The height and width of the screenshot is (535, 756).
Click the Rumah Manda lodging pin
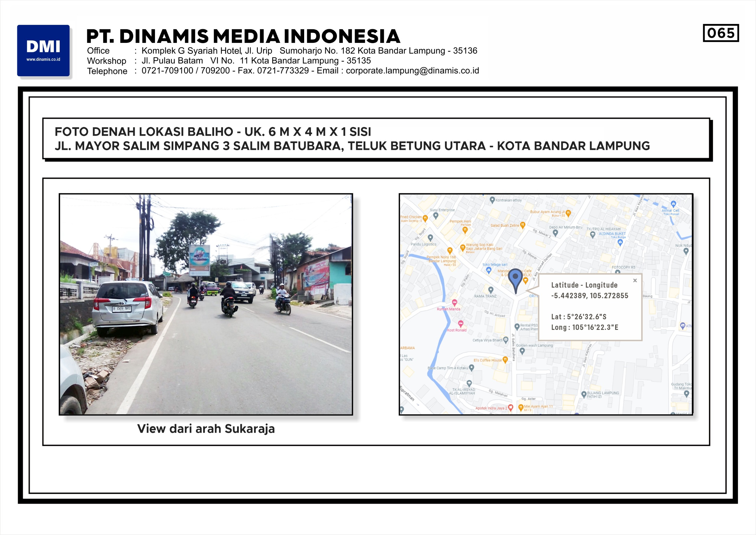pyautogui.click(x=454, y=303)
